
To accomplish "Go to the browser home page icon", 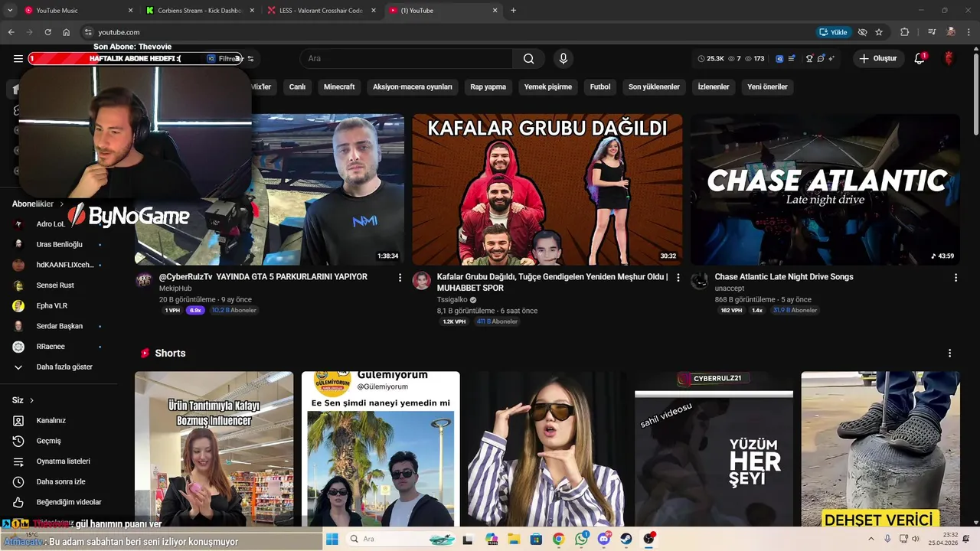I will click(x=67, y=32).
